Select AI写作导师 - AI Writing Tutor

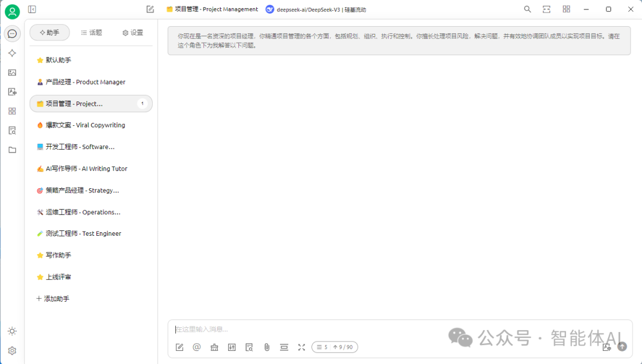91,169
